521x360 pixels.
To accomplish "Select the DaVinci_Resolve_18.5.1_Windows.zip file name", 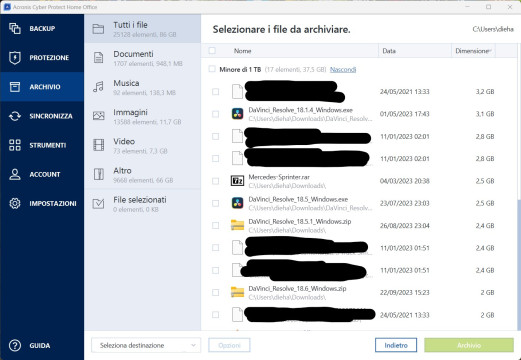I will (x=300, y=221).
